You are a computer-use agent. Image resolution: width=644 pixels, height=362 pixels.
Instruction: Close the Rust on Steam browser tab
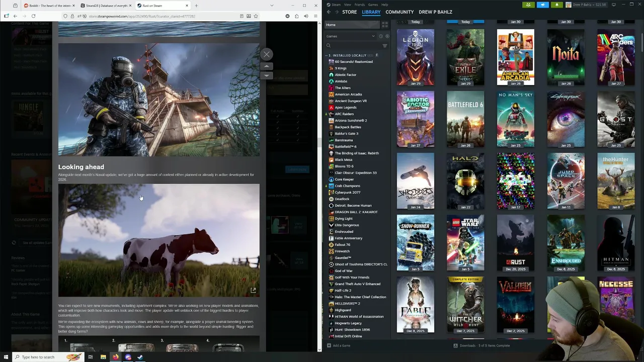tap(187, 6)
